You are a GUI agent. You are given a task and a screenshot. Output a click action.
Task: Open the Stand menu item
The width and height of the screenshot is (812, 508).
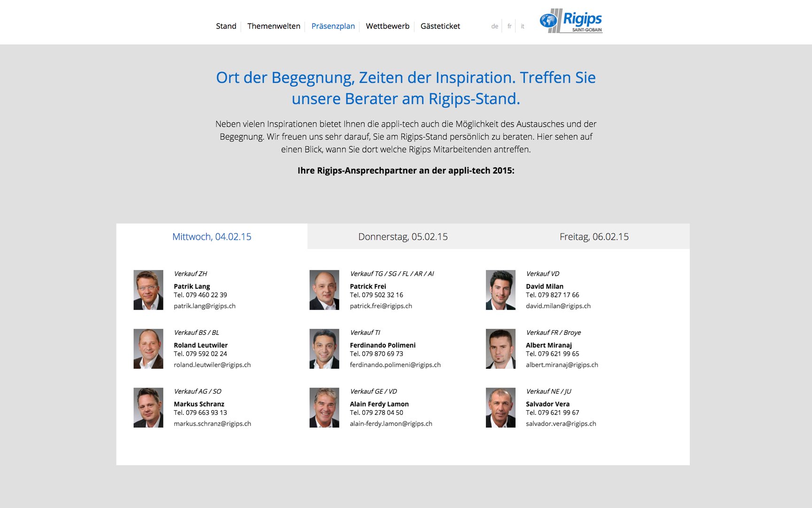226,26
